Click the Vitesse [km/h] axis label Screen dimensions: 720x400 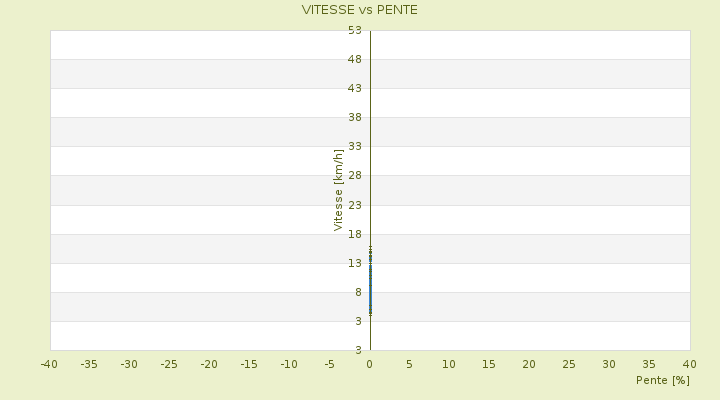[x=339, y=190]
